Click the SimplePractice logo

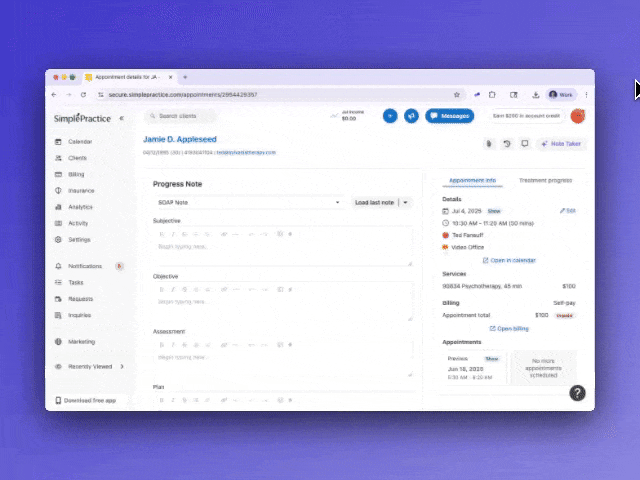tap(82, 118)
